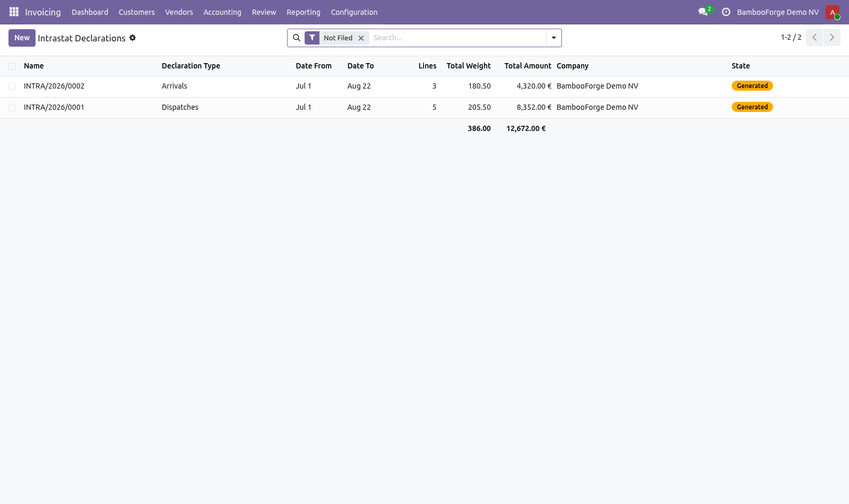Click the 8,352.00 € amount cell
The image size is (849, 504).
(534, 107)
